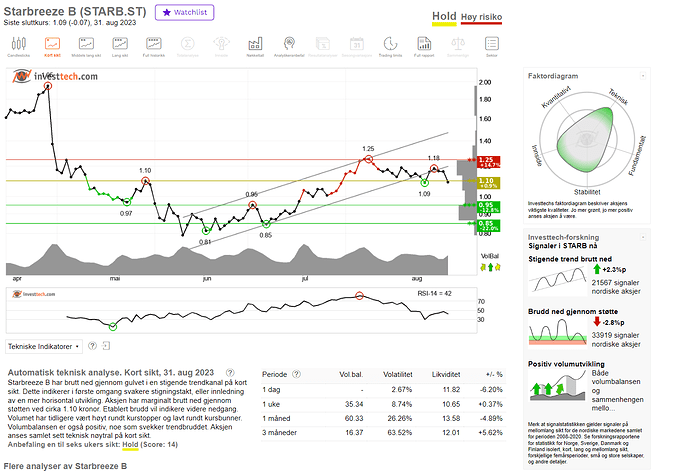This screenshot has width=690, height=471.
Task: Open the Trading tinds clock icon
Action: [390, 47]
